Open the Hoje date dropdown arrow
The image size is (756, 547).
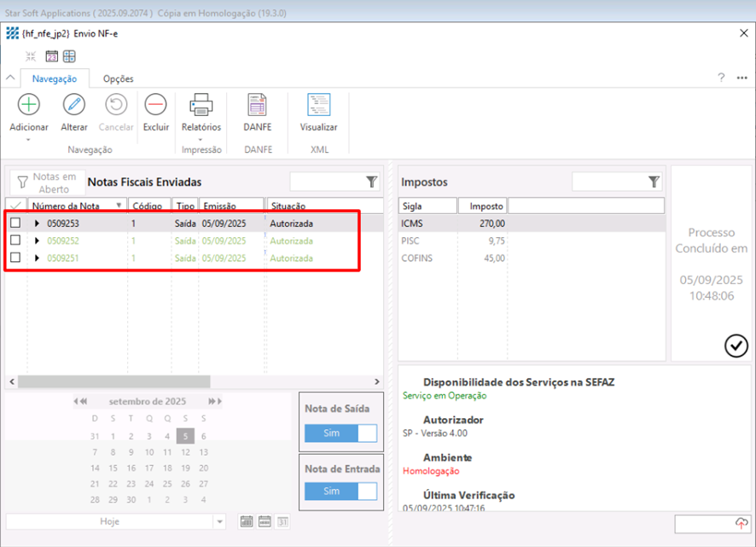[x=219, y=521]
